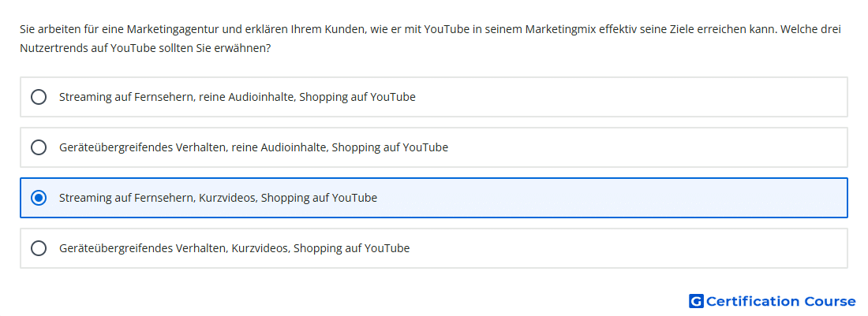Select radio button for Streaming, reine Audioinhalte answer
868x316 pixels.
pyautogui.click(x=39, y=97)
